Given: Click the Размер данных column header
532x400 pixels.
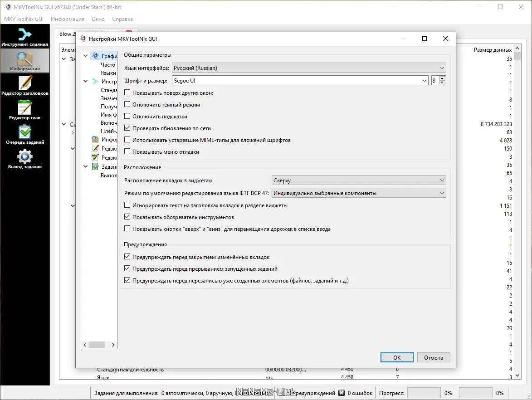Looking at the screenshot, I should point(493,50).
